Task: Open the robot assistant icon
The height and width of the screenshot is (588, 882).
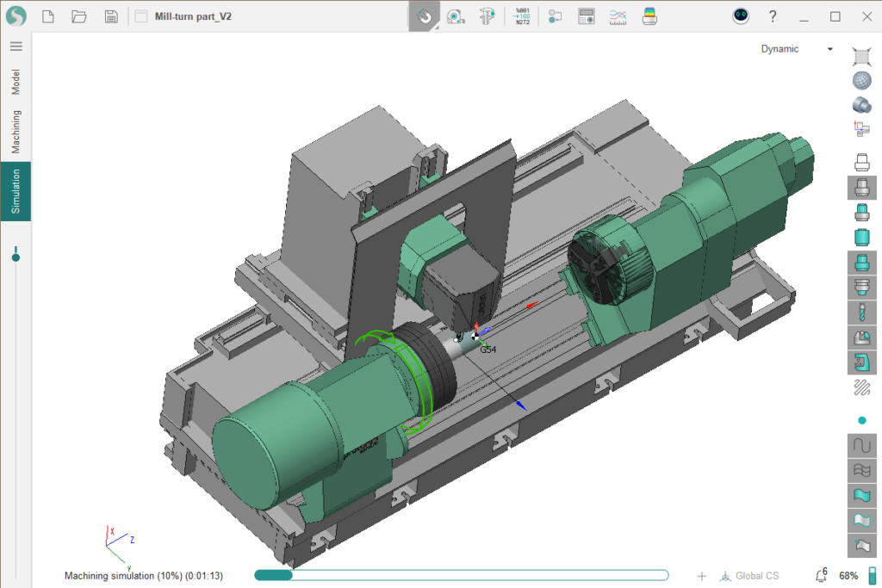Action: point(741,16)
